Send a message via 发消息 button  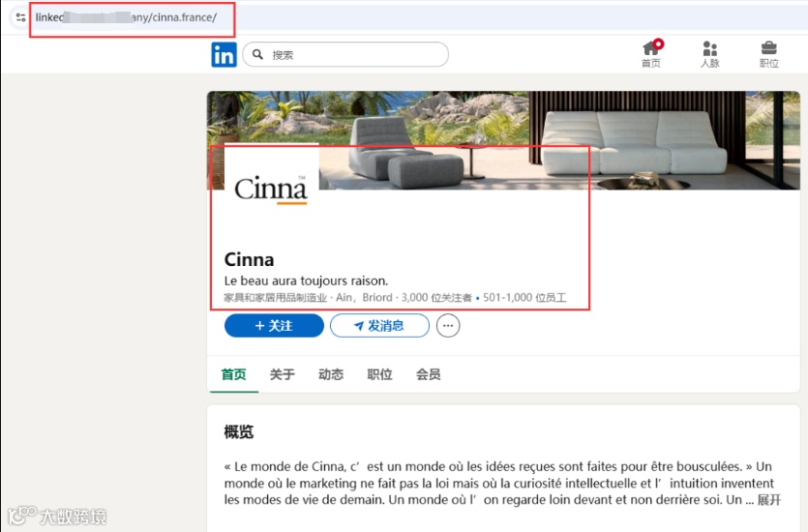click(379, 325)
